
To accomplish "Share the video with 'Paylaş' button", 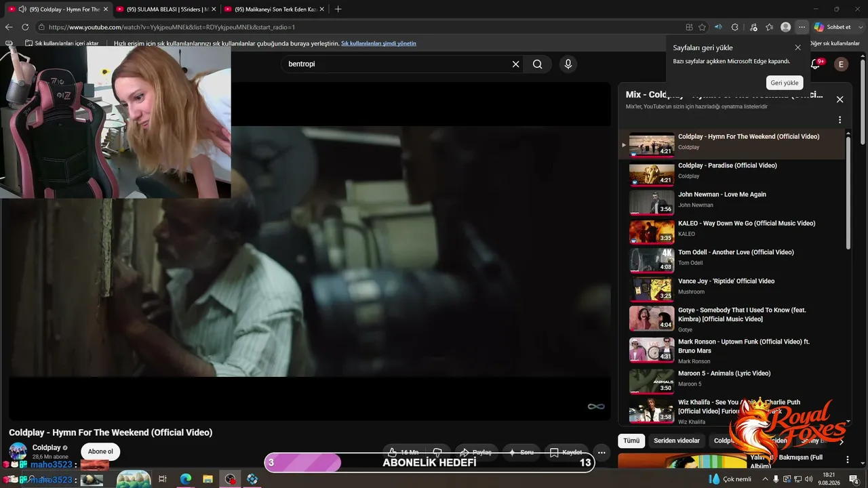I will [475, 452].
